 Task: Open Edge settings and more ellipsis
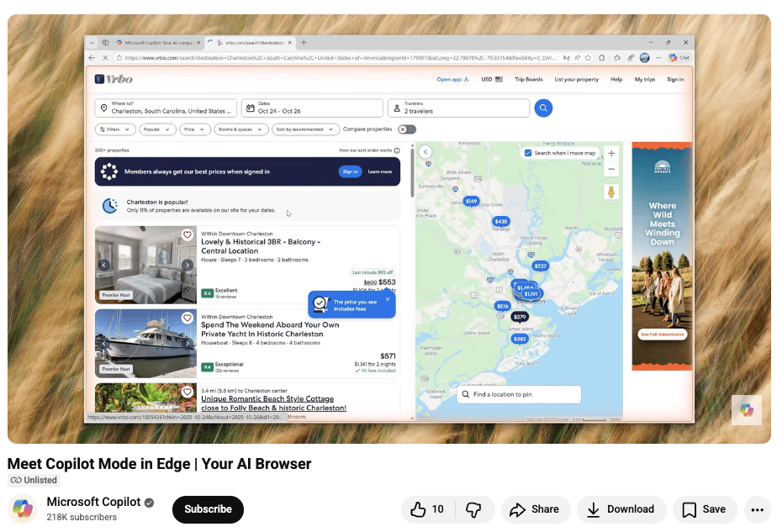[658, 57]
